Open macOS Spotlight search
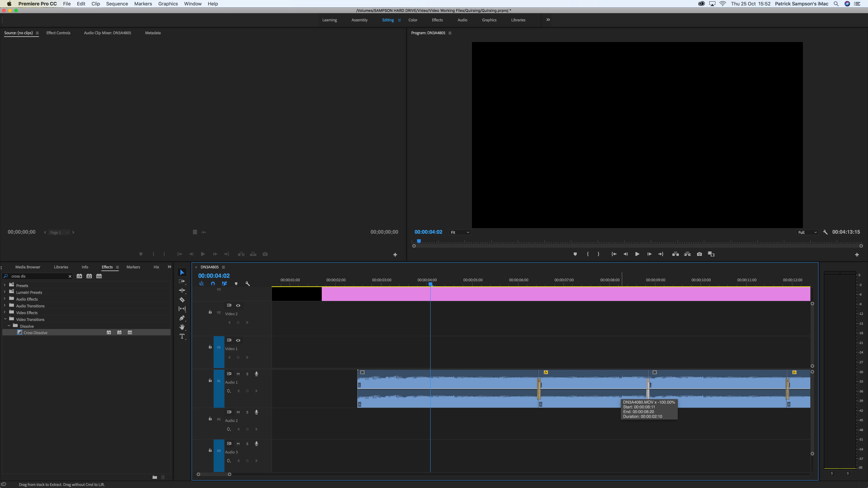868x488 pixels. pos(836,4)
